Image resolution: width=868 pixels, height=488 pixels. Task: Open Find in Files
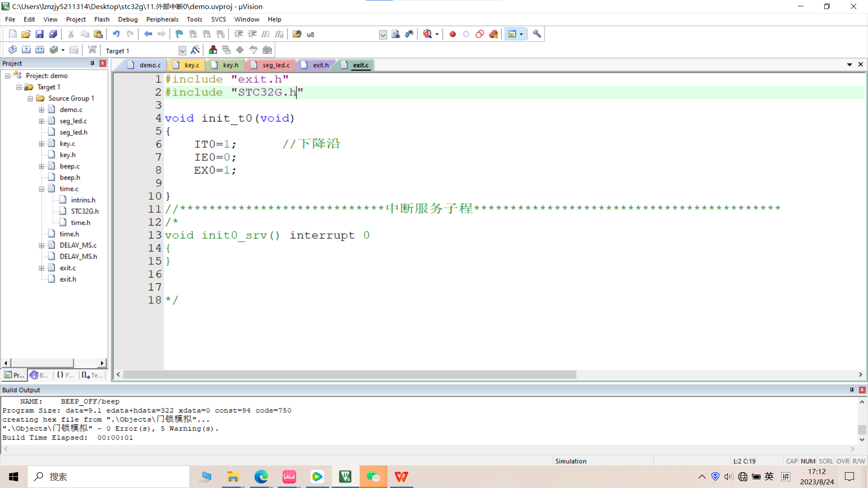tap(297, 34)
